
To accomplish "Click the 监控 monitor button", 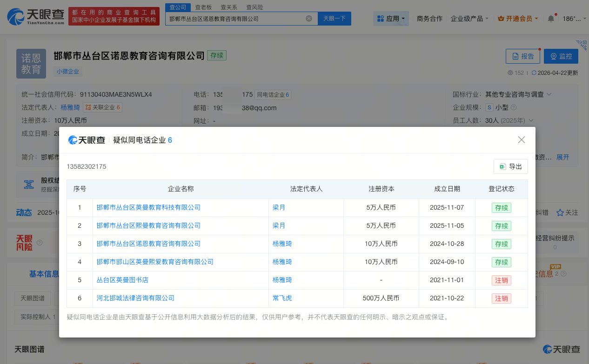I will coord(561,56).
